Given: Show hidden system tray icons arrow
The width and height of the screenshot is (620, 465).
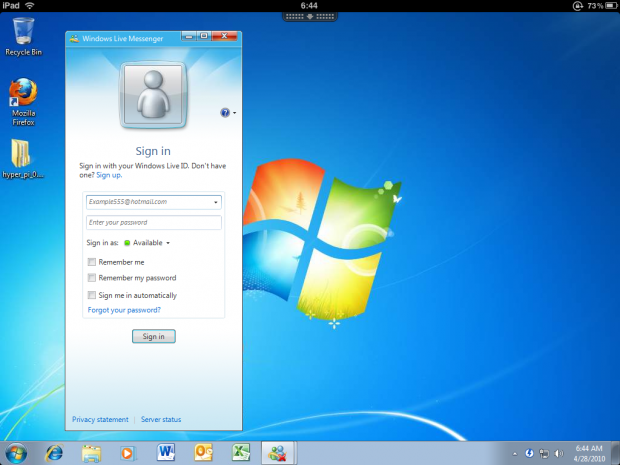Looking at the screenshot, I should [x=515, y=454].
